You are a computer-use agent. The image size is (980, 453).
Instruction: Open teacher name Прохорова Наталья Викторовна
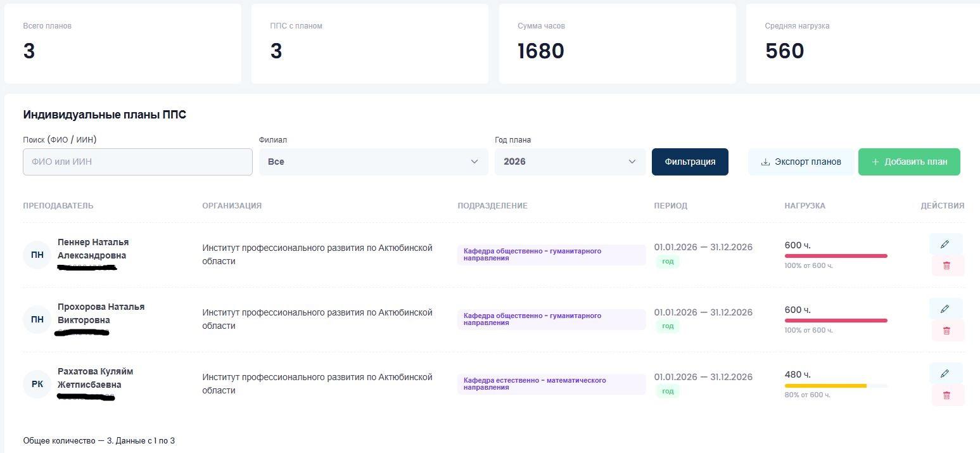(101, 313)
